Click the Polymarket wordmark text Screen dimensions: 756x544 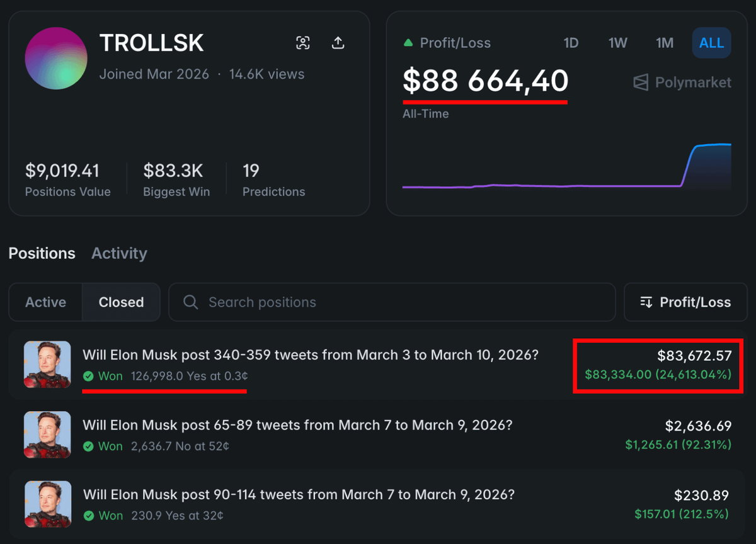[693, 82]
